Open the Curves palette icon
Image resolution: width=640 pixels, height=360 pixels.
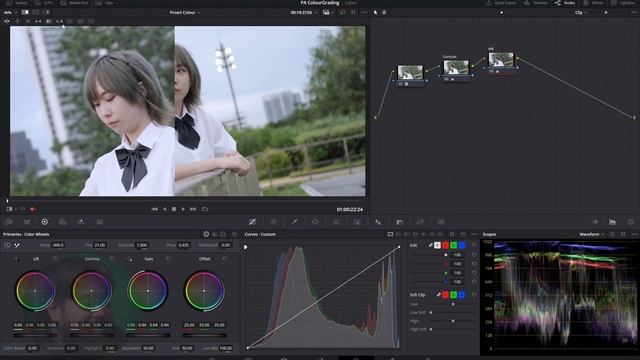tap(252, 222)
